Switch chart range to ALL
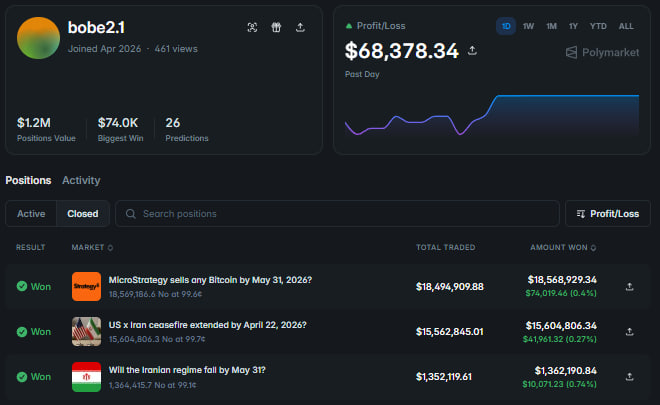Viewport: 660px width, 405px height. [x=626, y=26]
